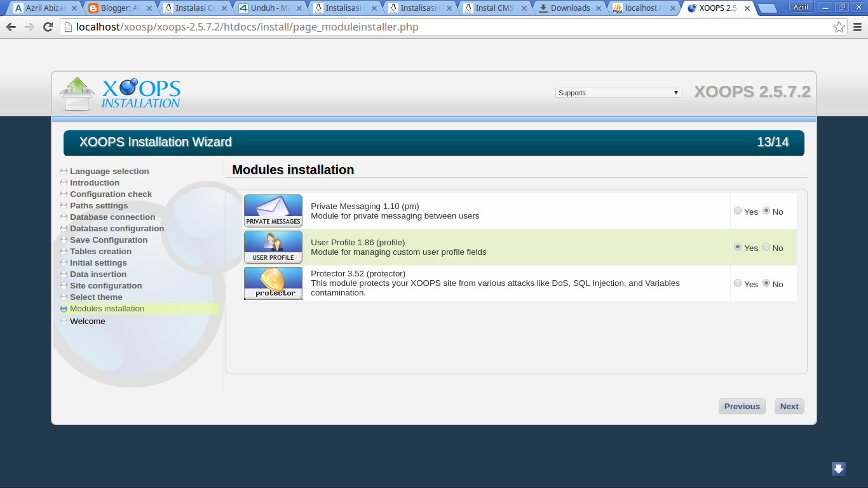Image resolution: width=868 pixels, height=488 pixels.
Task: Click the Previous button
Action: [x=742, y=406]
